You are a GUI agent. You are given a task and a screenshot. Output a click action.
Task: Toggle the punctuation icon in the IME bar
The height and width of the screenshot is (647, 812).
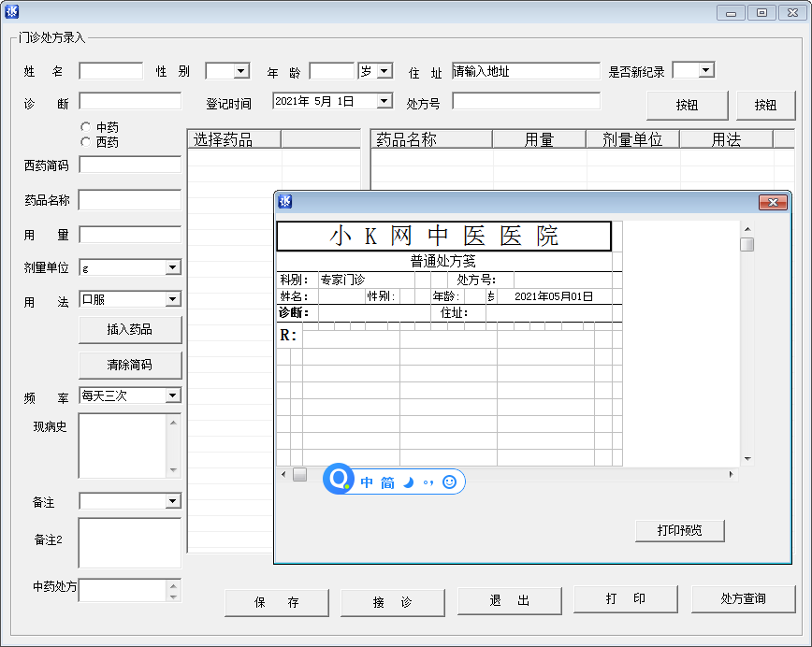(428, 482)
